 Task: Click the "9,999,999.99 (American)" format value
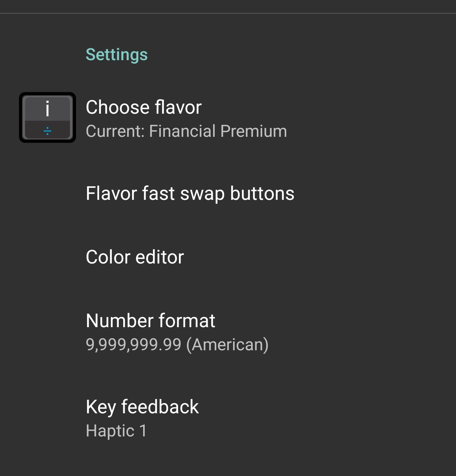[177, 345]
